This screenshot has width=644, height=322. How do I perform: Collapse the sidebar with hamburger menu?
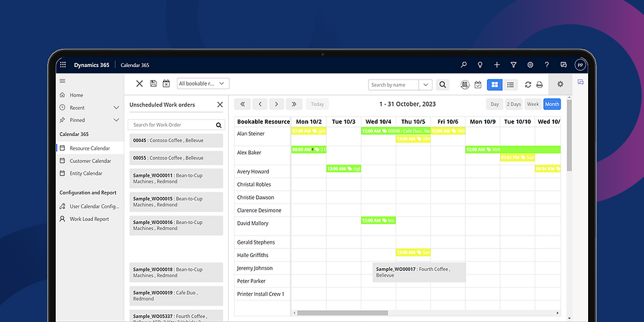click(62, 81)
